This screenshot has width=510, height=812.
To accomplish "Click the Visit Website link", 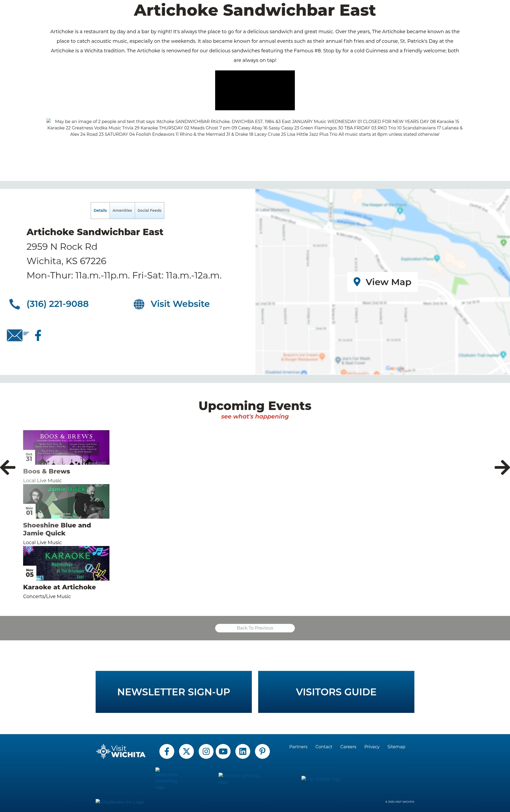I will [x=180, y=304].
